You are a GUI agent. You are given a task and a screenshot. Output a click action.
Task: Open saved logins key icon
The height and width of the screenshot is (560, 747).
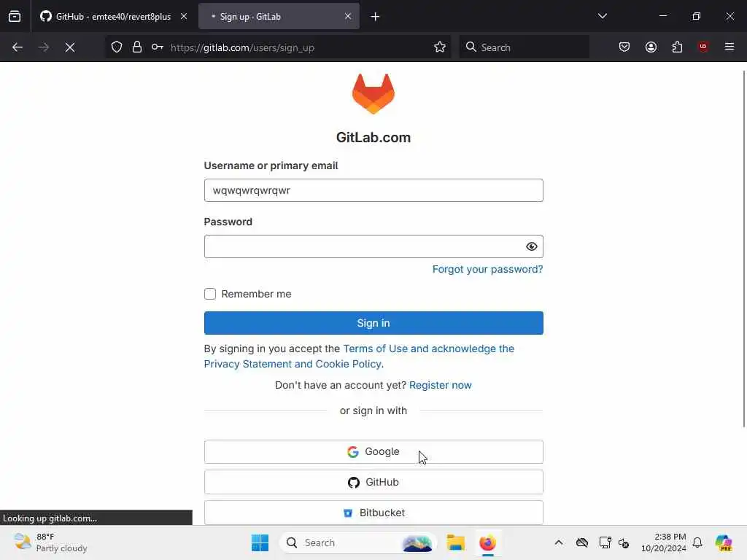coord(158,47)
